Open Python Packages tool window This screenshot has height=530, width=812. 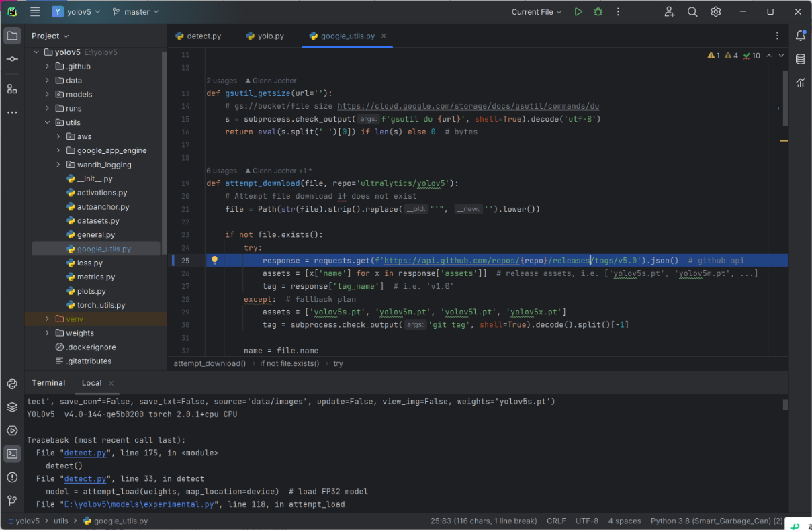point(12,407)
